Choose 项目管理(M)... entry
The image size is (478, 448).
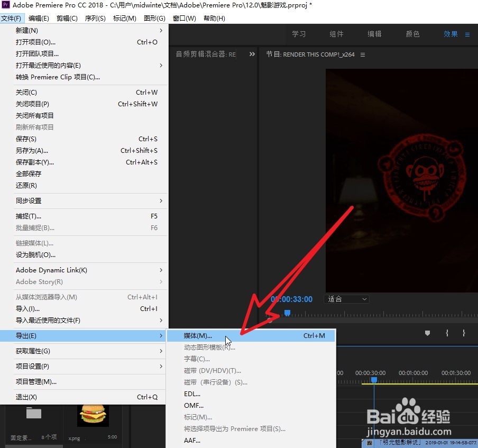[x=84, y=381]
